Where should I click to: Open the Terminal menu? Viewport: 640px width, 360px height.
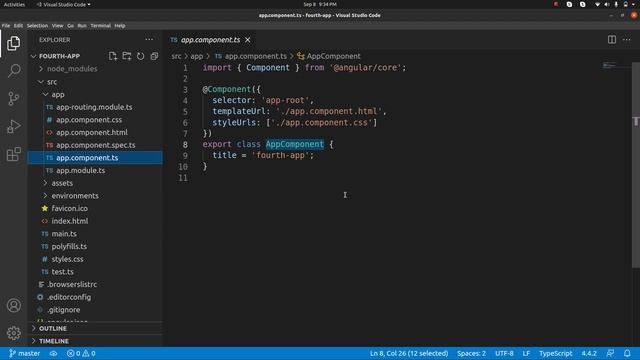click(x=100, y=26)
